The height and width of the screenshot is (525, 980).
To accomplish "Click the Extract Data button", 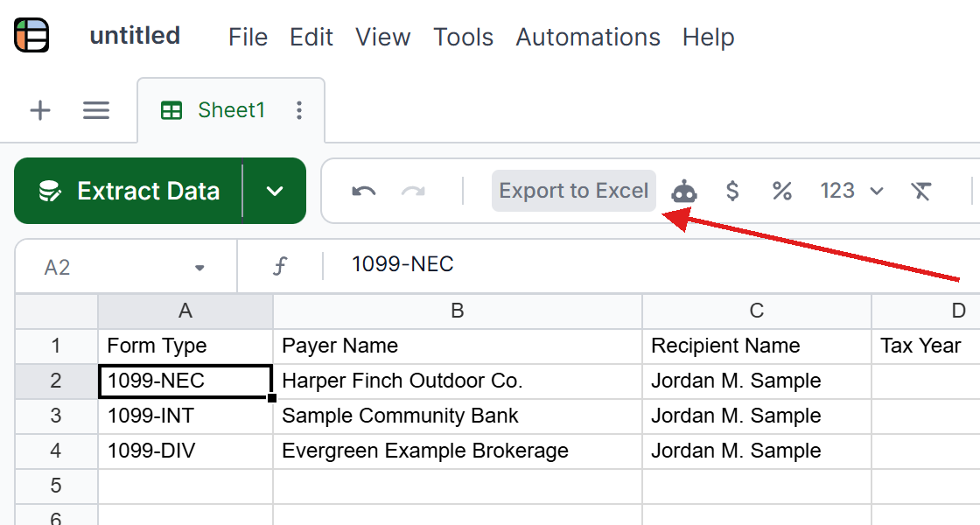I will [129, 191].
